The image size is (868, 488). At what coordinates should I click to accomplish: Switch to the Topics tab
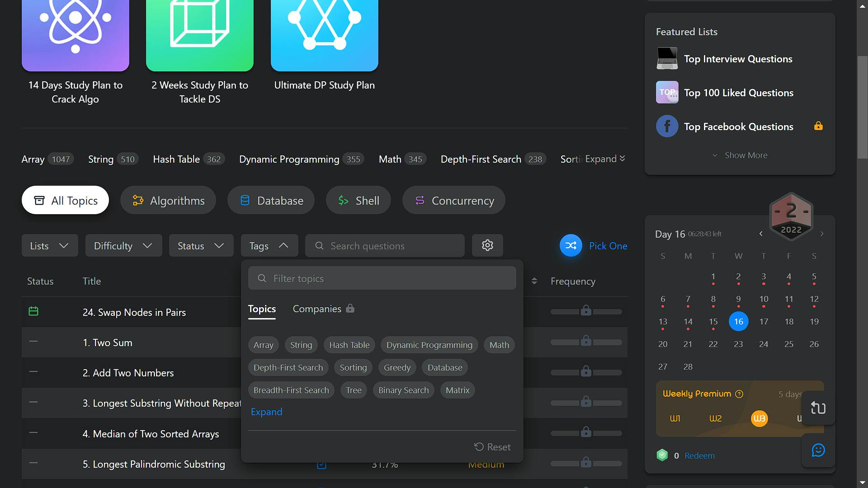click(262, 309)
